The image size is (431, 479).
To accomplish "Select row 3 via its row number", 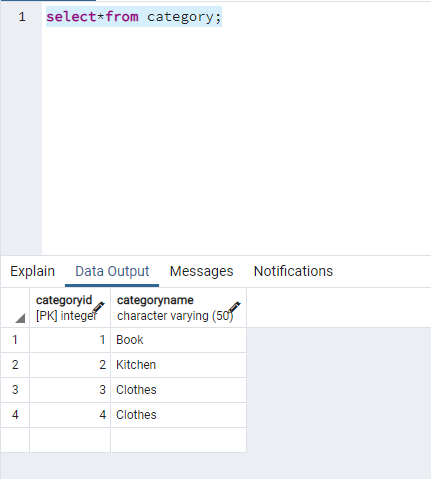I will [15, 390].
